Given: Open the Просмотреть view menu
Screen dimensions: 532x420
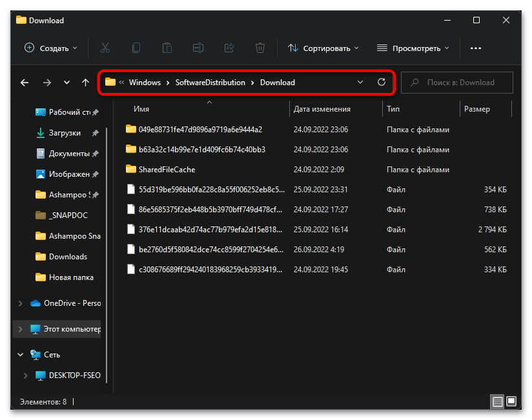Looking at the screenshot, I should click(413, 48).
